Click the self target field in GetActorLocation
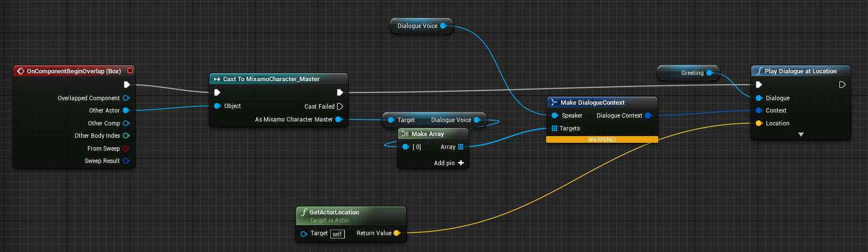Image resolution: width=868 pixels, height=252 pixels. [x=336, y=233]
